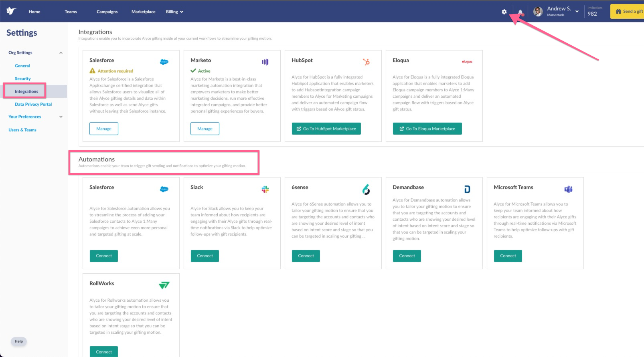Connect the Demandbase automation
The height and width of the screenshot is (357, 644).
(407, 256)
